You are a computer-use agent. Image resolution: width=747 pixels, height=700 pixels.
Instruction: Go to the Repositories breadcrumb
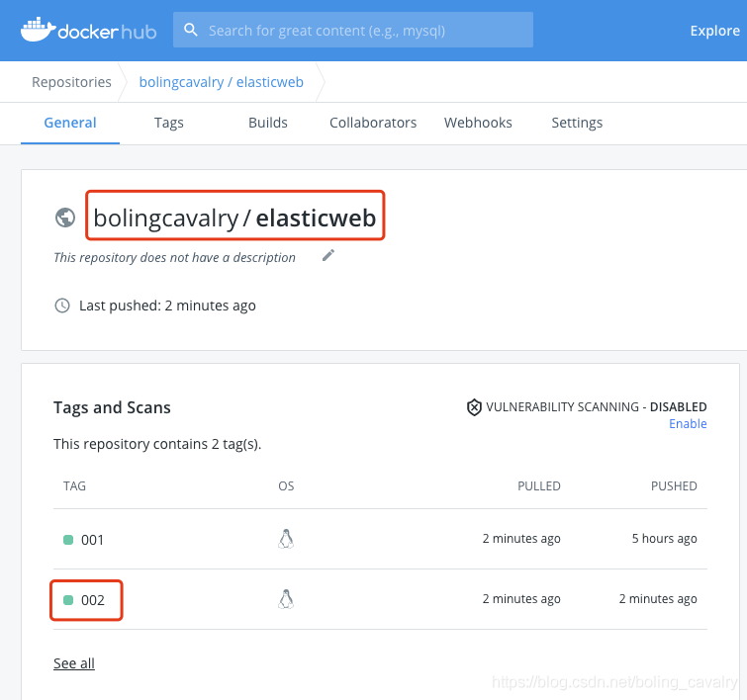tap(71, 82)
